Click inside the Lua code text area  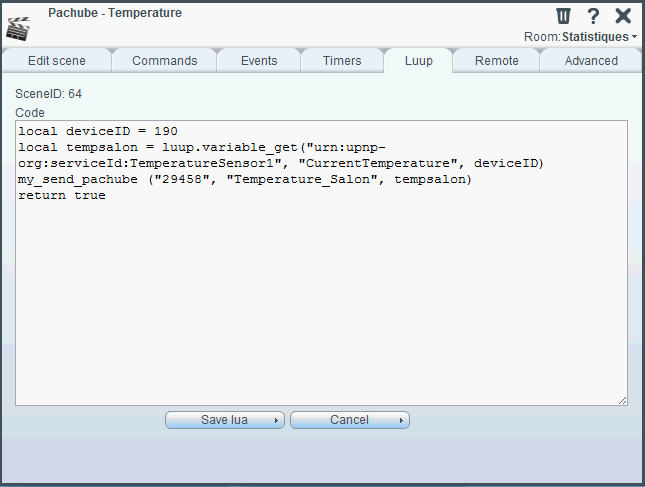pos(321,263)
